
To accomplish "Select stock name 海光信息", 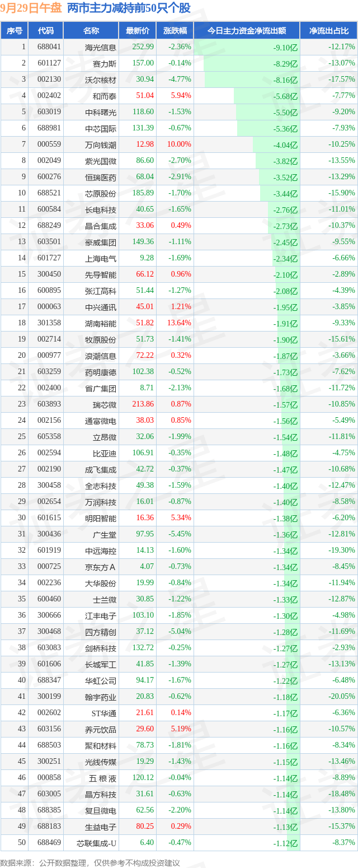I will (x=101, y=47).
